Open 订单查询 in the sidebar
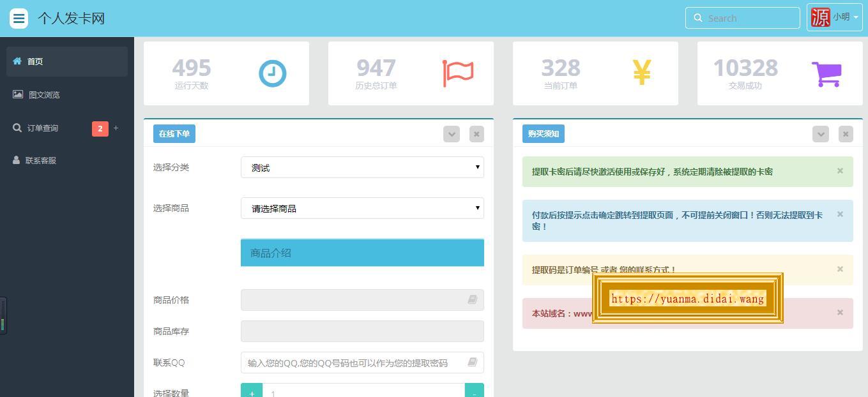 click(x=67, y=128)
